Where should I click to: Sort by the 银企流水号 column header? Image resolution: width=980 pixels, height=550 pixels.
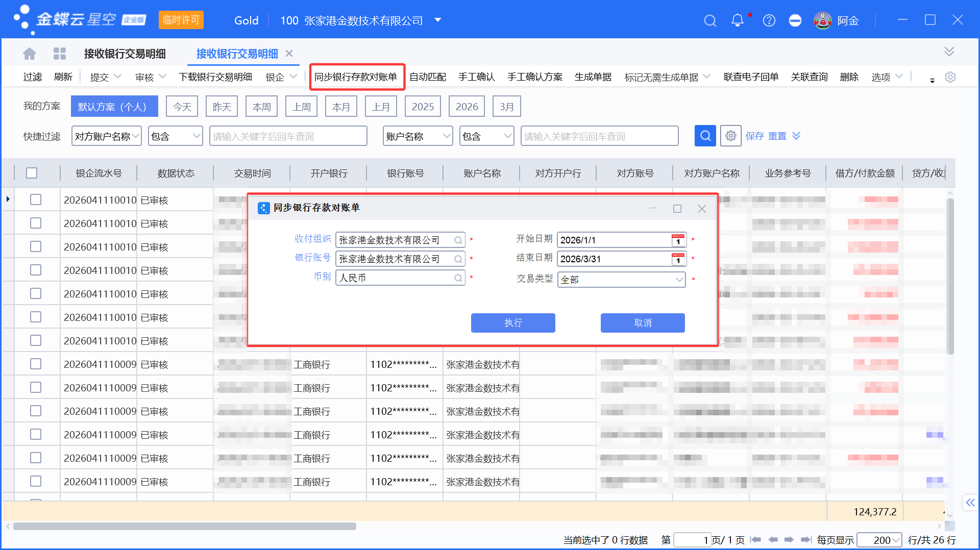pos(99,173)
